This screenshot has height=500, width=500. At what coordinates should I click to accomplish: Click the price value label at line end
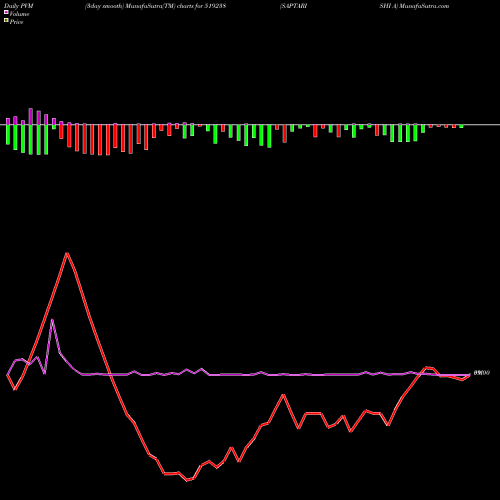482,373
